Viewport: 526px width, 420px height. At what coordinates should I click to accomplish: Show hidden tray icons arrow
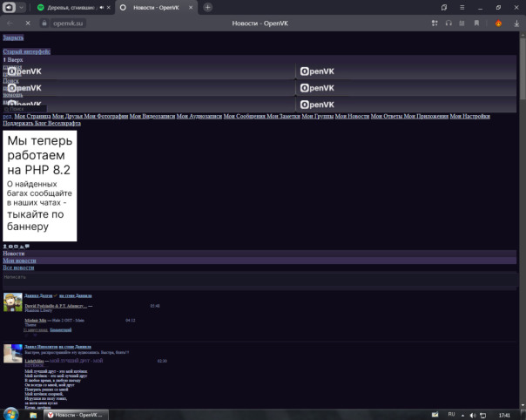coord(463,416)
